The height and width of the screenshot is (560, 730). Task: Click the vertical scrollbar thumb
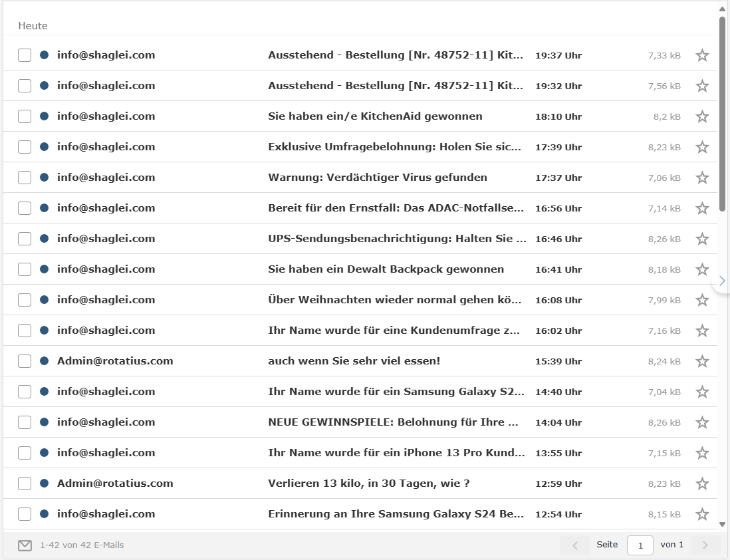coord(723,114)
